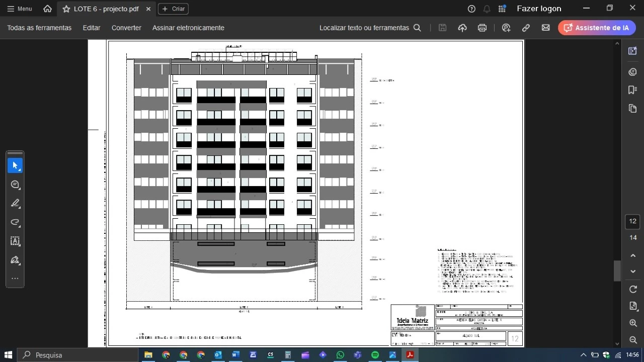644x362 pixels.
Task: Click the Criar new tab button
Action: [173, 9]
